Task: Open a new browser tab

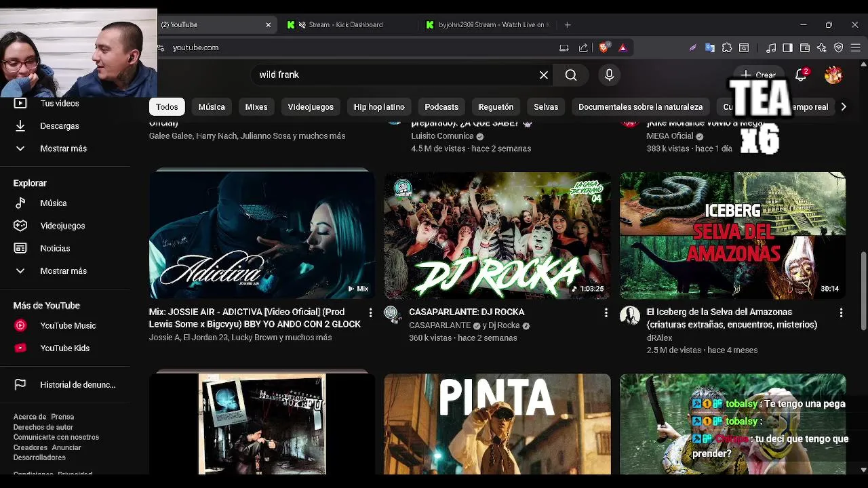Action: tap(568, 24)
